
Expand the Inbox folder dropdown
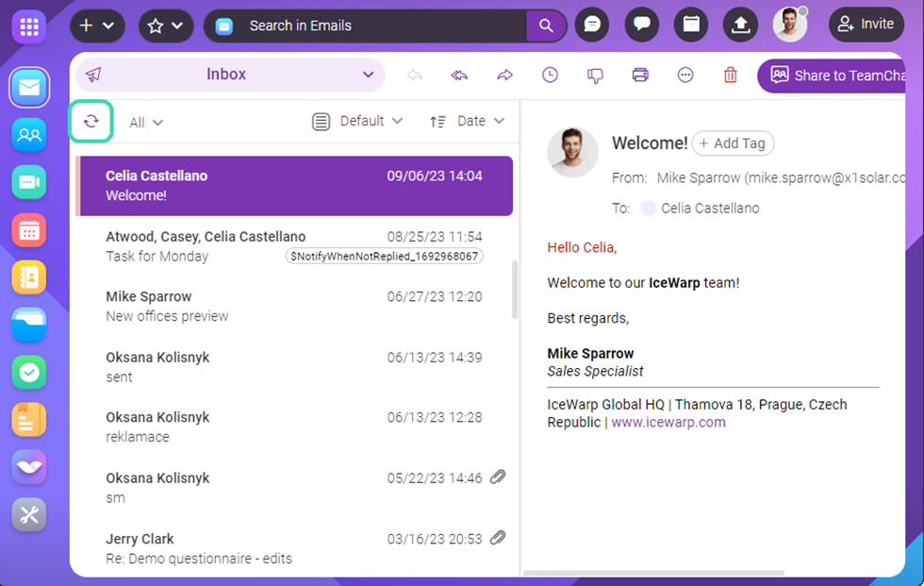tap(230, 75)
